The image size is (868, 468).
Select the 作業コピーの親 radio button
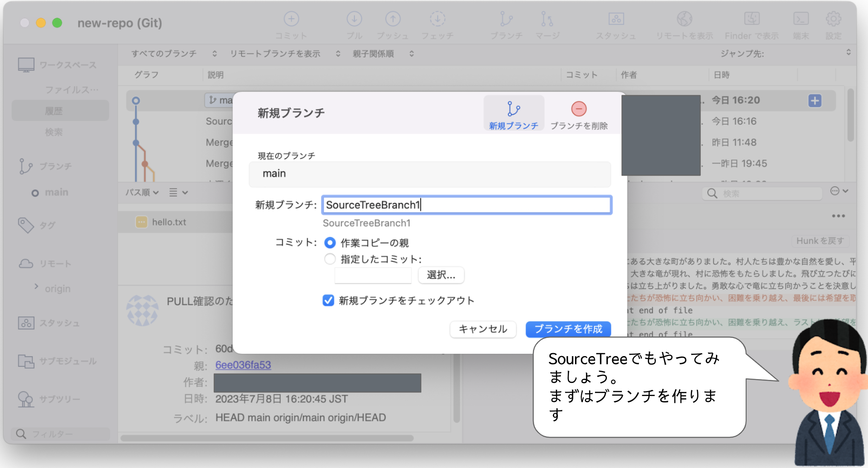(x=329, y=243)
